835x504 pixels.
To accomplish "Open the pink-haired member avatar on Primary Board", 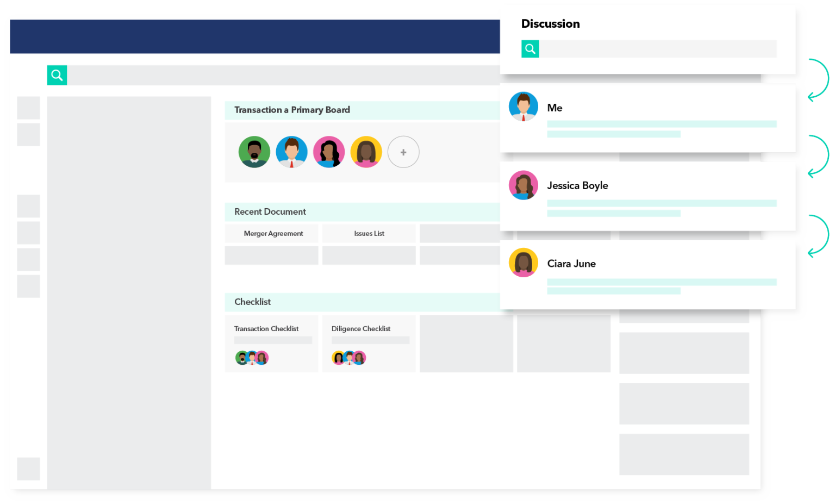I will [328, 152].
